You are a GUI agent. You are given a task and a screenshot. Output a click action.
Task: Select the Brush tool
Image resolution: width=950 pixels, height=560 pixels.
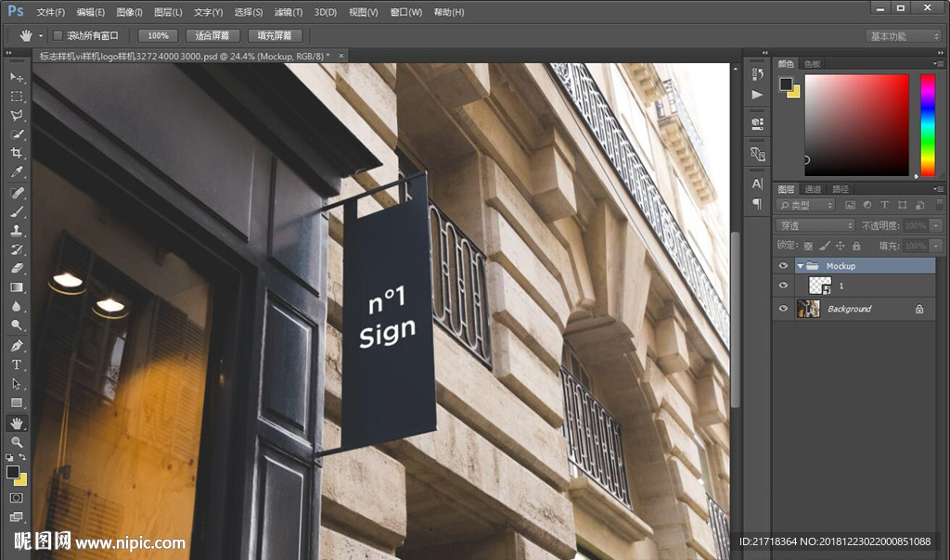pyautogui.click(x=17, y=211)
